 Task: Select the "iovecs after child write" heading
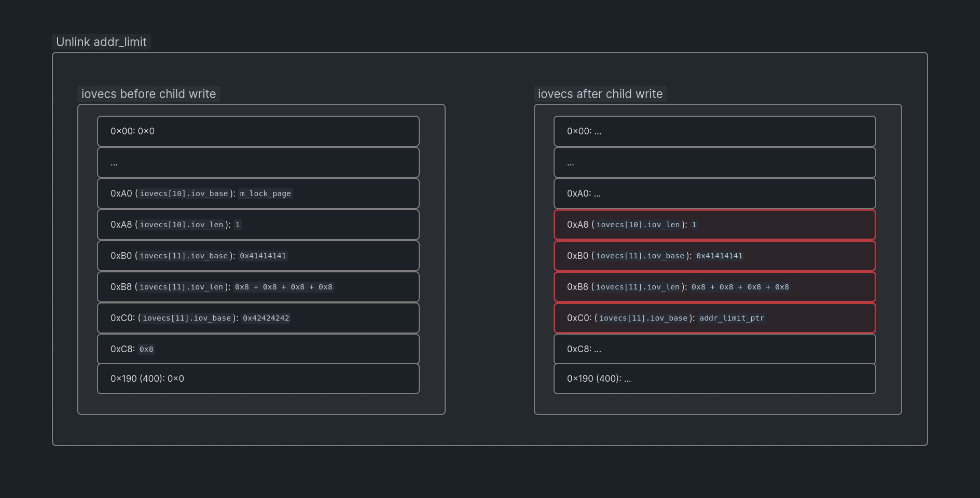(600, 94)
